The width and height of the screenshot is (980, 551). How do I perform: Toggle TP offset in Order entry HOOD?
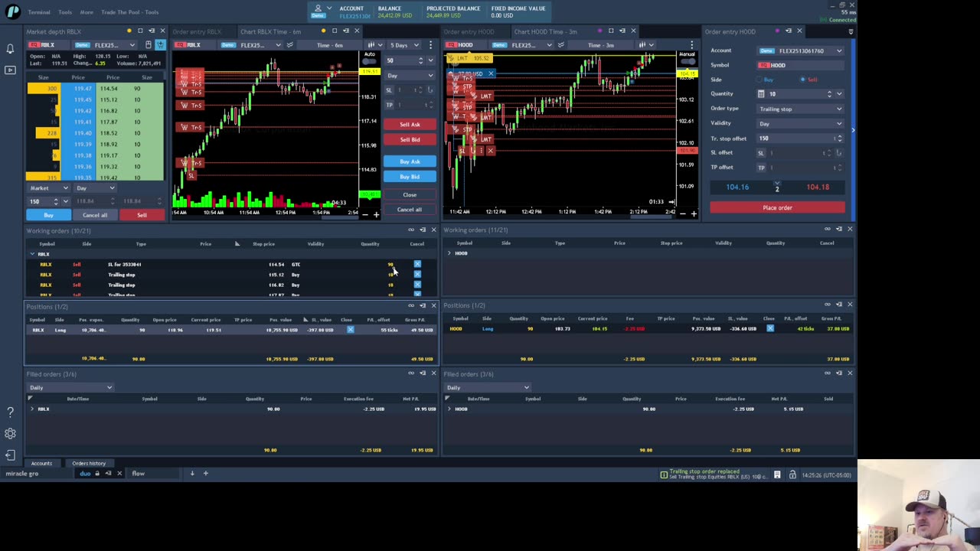coord(761,168)
